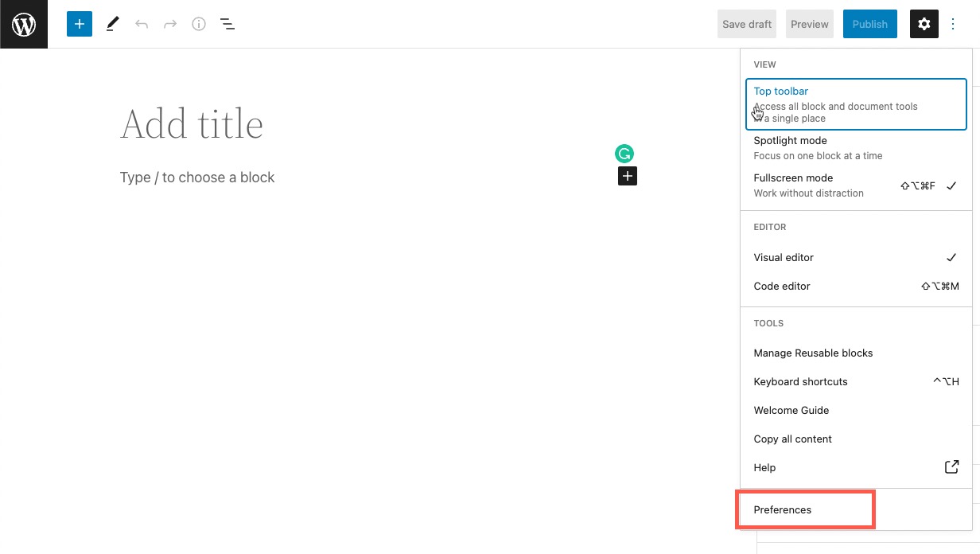
Task: Open the List View icon
Action: (227, 24)
